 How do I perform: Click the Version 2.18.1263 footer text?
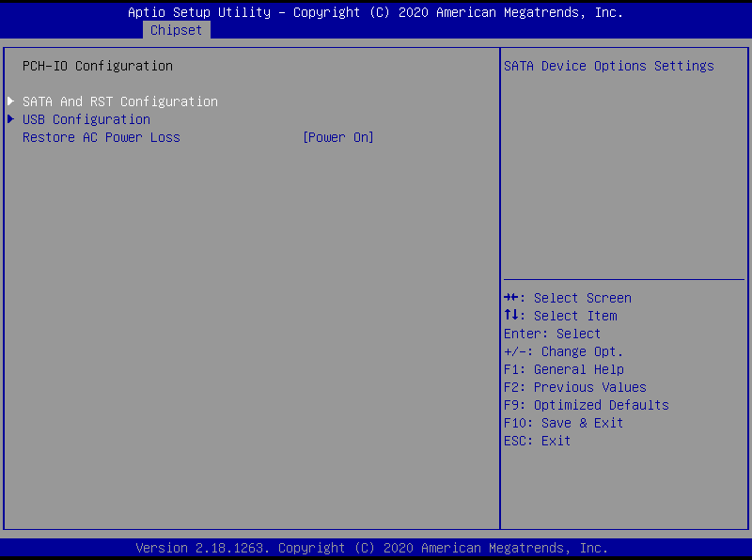coord(372,548)
